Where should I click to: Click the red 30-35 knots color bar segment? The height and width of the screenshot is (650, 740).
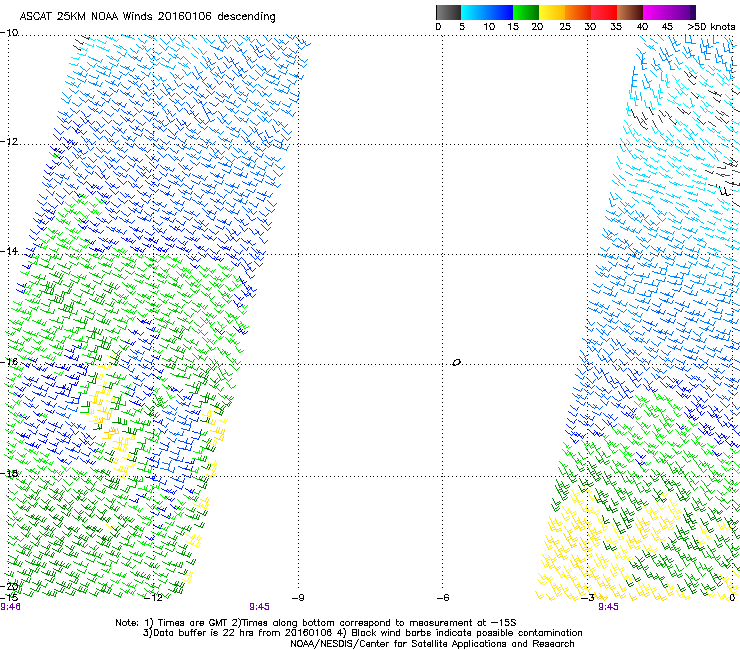coord(604,12)
